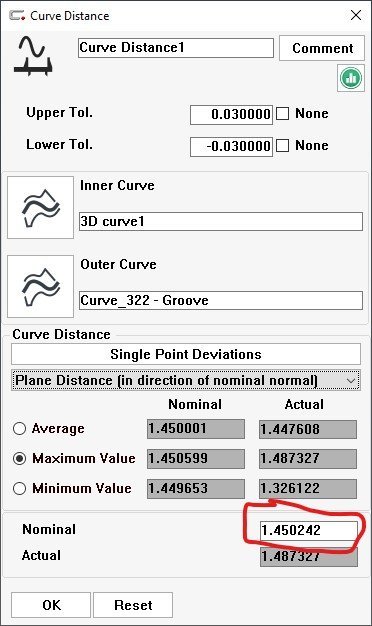Click the bottom Actual 1.487327 field
This screenshot has width=372, height=626.
coord(309,557)
